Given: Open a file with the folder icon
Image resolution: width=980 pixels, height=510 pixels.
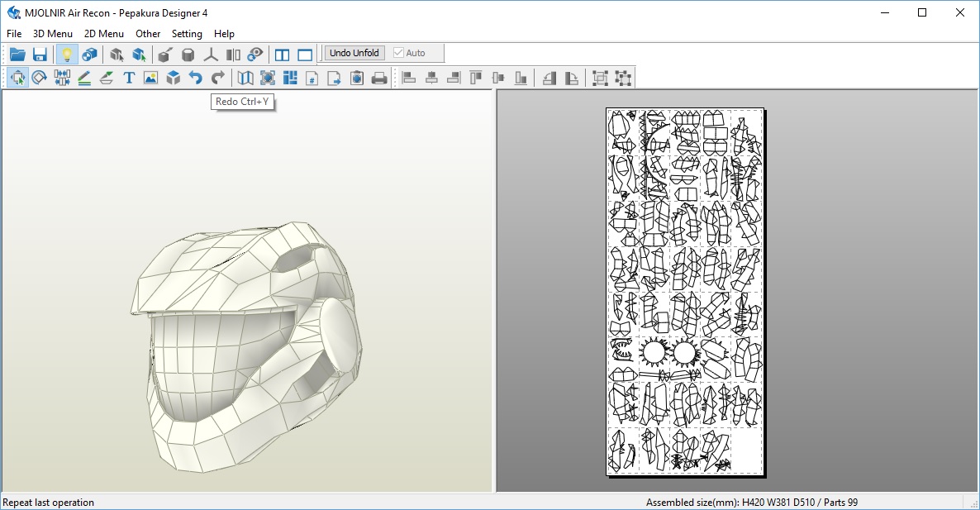Looking at the screenshot, I should 17,55.
